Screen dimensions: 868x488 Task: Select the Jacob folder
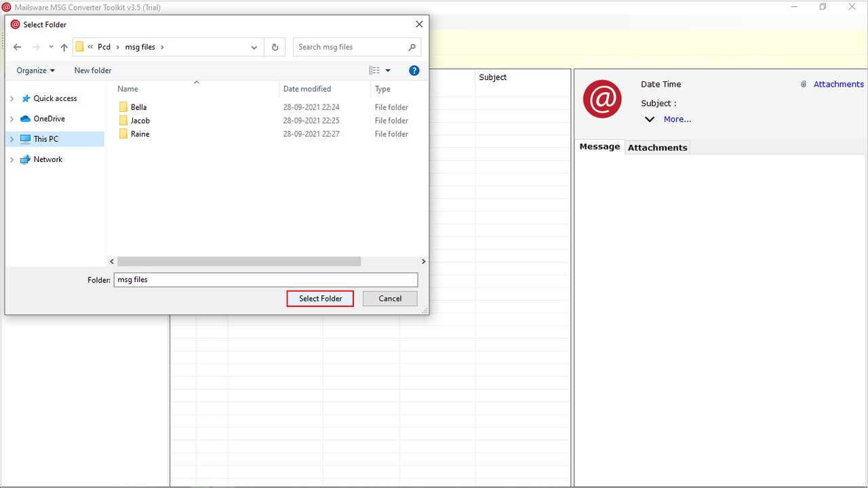point(140,121)
